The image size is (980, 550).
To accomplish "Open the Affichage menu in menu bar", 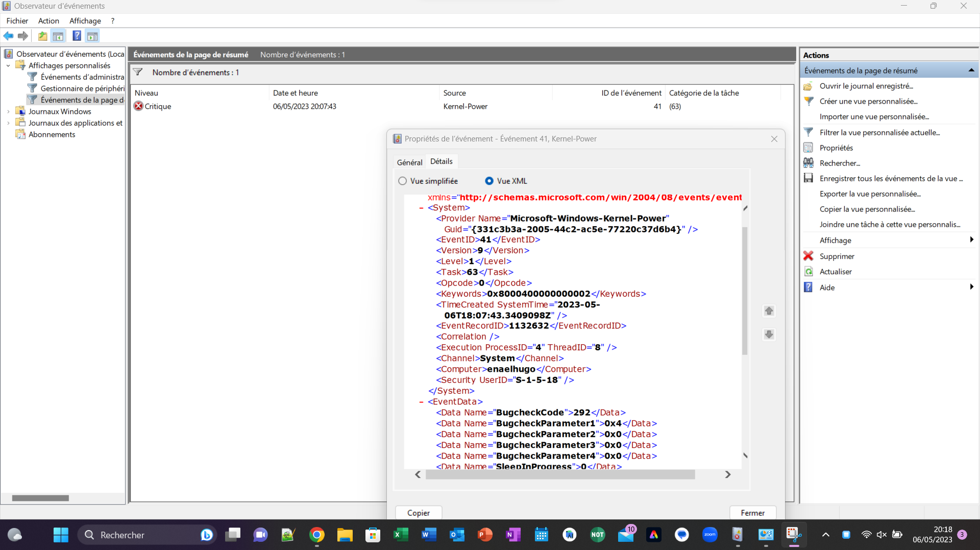I will click(x=85, y=21).
